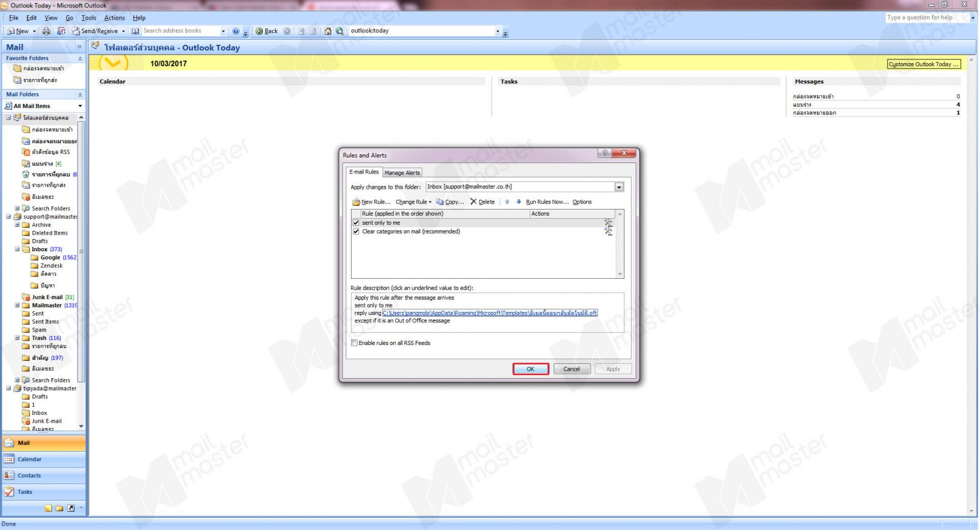Viewport: 980px width, 530px height.
Task: Switch to Contacts in the navigation pane
Action: (x=43, y=475)
